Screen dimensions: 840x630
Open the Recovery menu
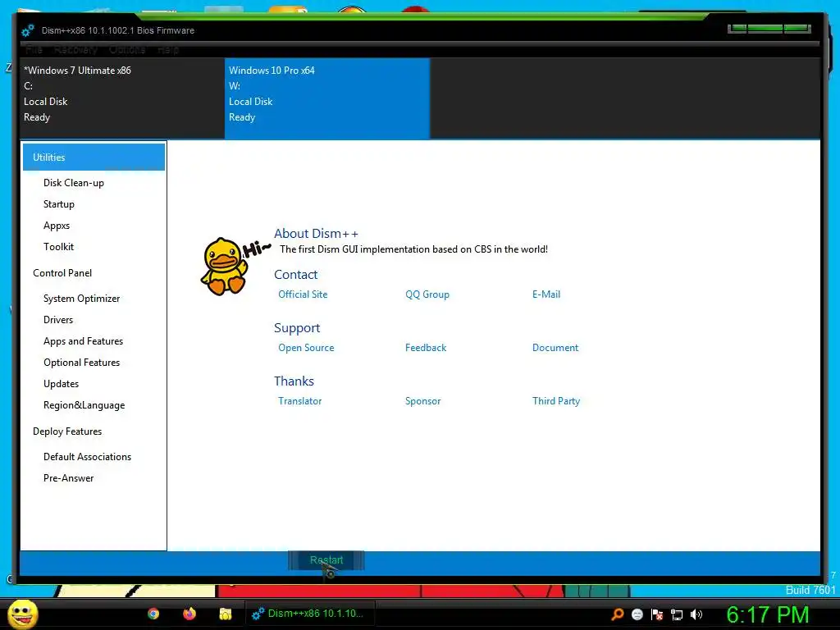75,50
